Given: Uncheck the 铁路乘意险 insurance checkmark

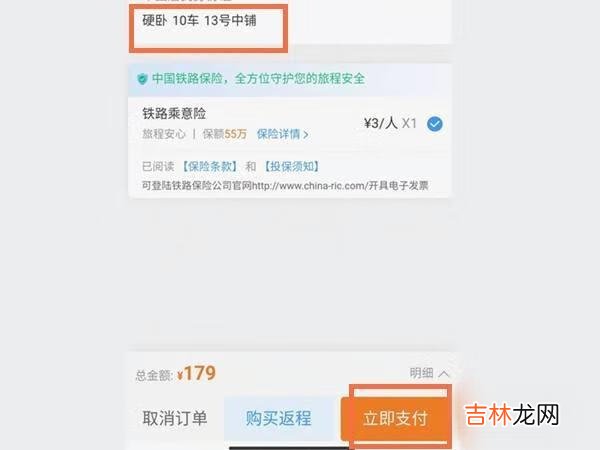Looking at the screenshot, I should pyautogui.click(x=435, y=124).
